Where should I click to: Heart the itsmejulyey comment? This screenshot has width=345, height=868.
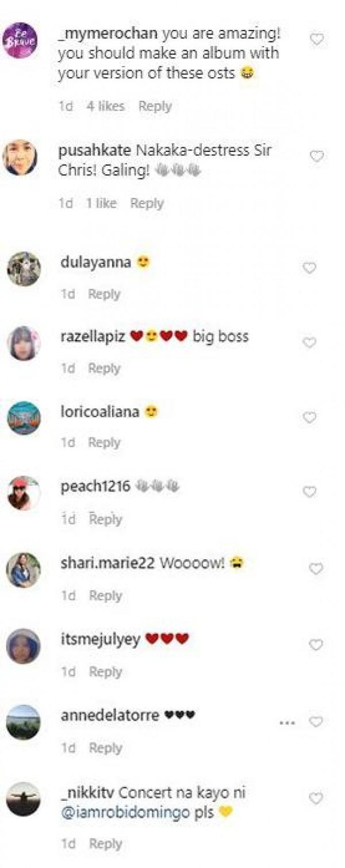point(316,645)
